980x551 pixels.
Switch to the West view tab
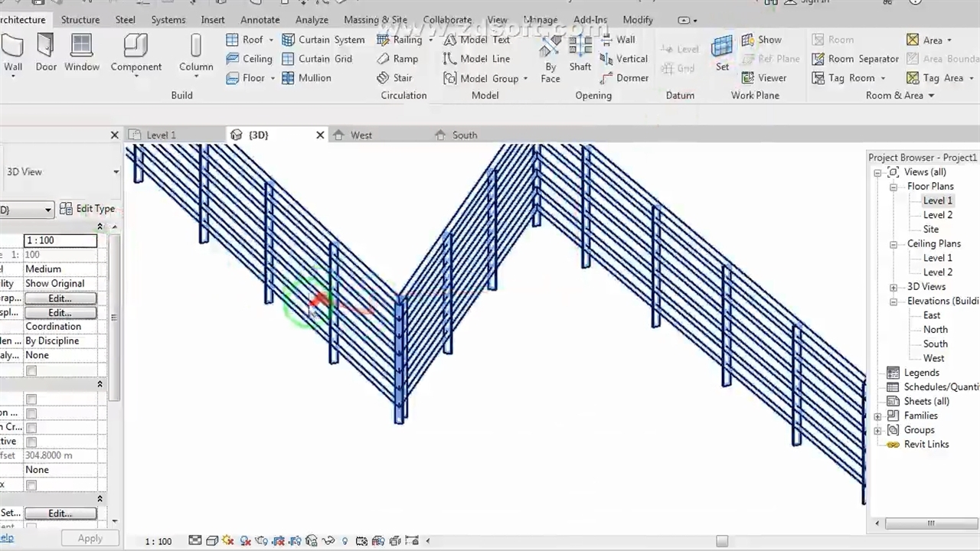(361, 135)
